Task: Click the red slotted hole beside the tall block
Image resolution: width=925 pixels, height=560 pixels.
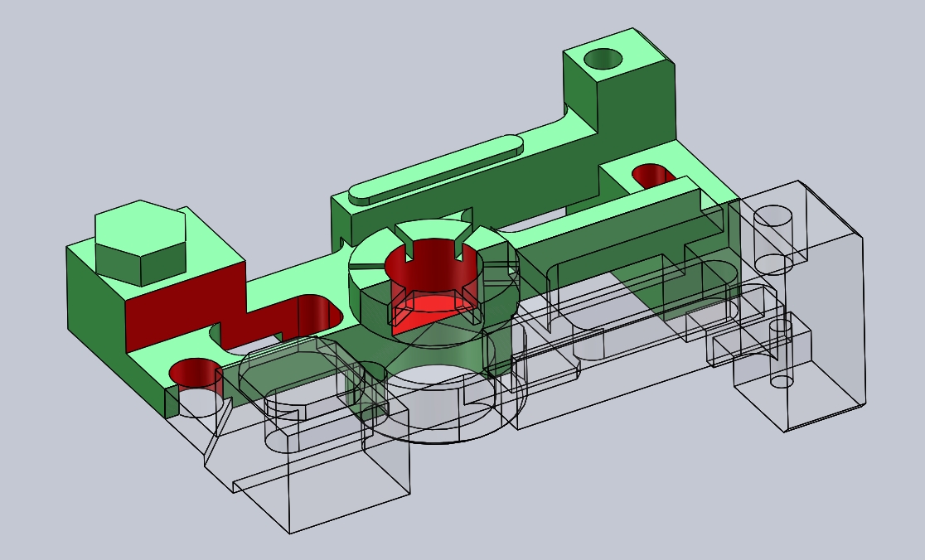Action: (x=654, y=175)
